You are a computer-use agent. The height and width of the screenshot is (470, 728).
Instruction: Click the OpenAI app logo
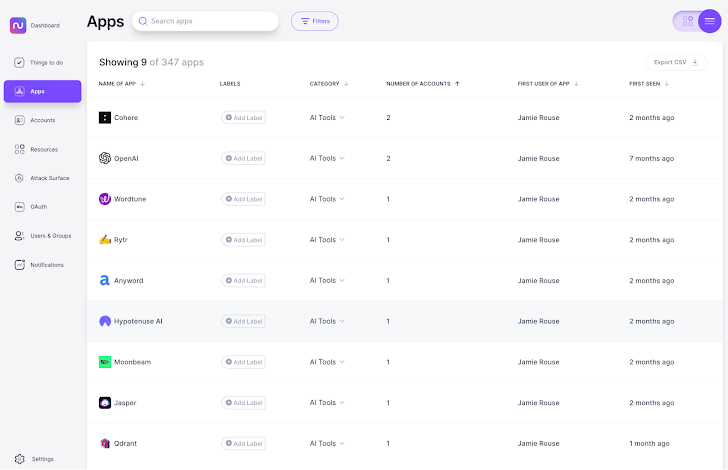pyautogui.click(x=105, y=158)
